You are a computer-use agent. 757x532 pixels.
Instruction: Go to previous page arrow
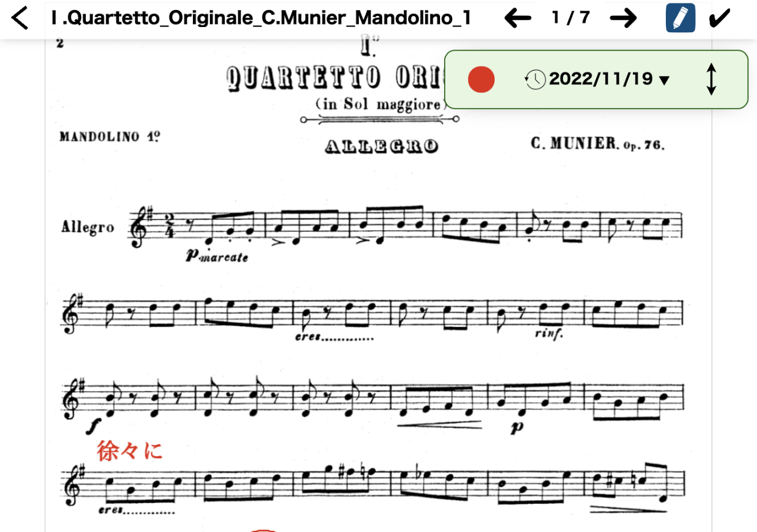518,19
